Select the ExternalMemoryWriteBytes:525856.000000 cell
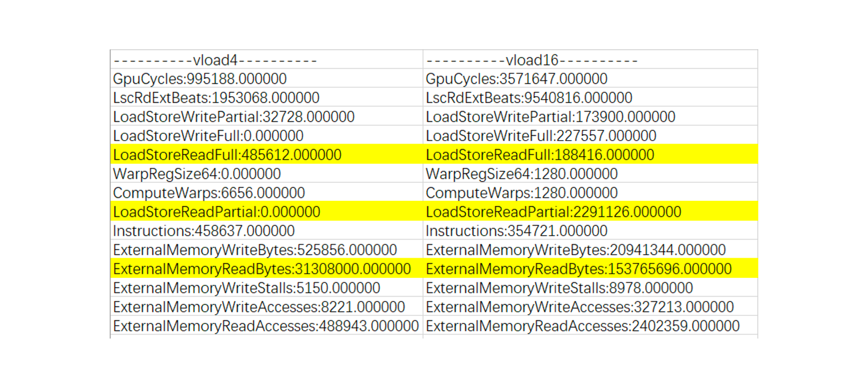This screenshot has width=868, height=388. coord(266,249)
